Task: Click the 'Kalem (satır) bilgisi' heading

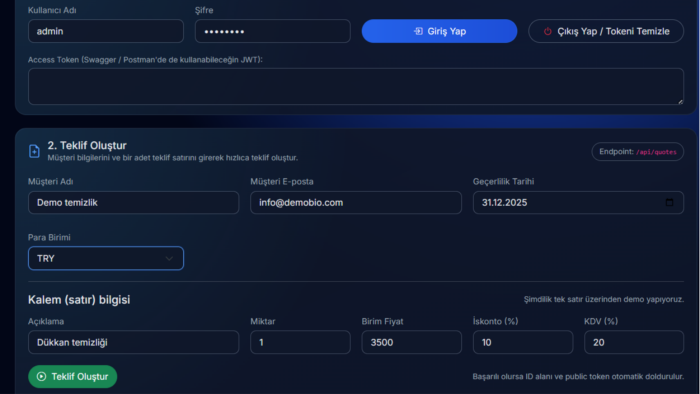Action: coord(79,300)
